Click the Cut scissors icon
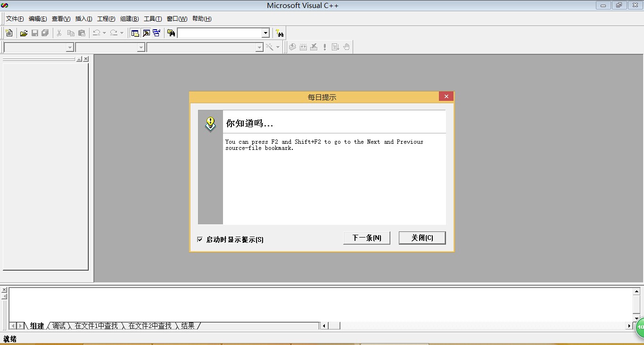 point(59,33)
